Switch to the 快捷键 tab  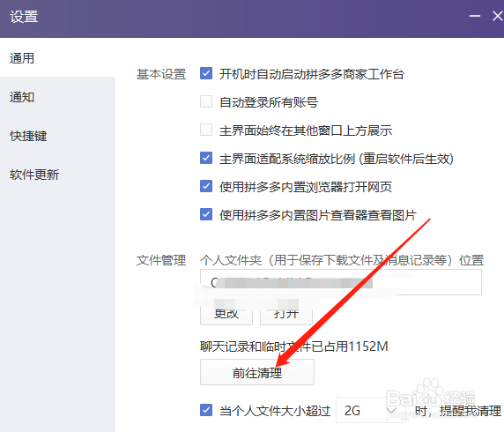click(x=57, y=136)
